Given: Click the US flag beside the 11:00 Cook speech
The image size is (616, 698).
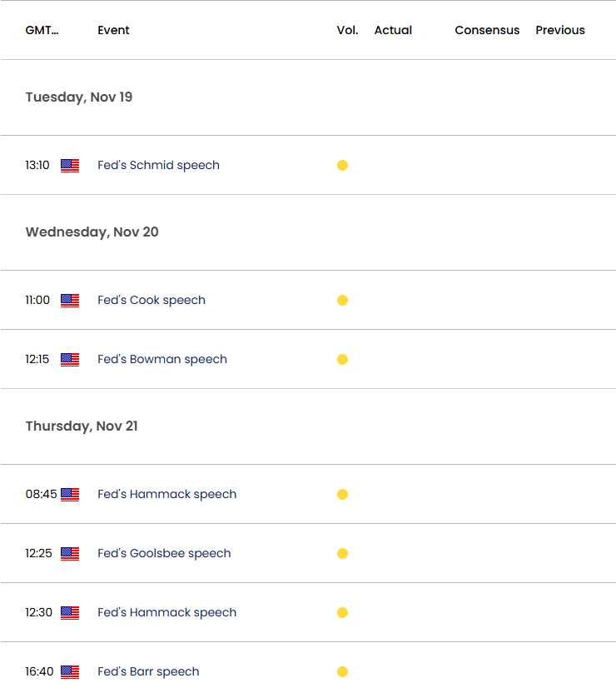Looking at the screenshot, I should [70, 301].
